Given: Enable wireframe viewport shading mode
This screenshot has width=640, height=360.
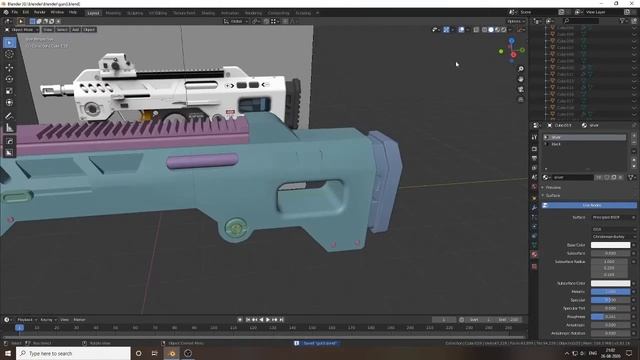Looking at the screenshot, I should pos(484,29).
